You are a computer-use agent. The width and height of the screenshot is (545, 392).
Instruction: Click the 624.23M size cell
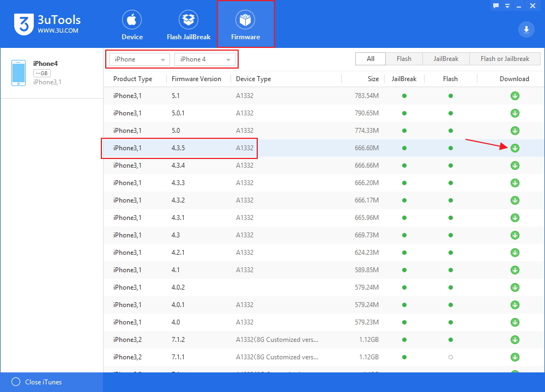367,253
